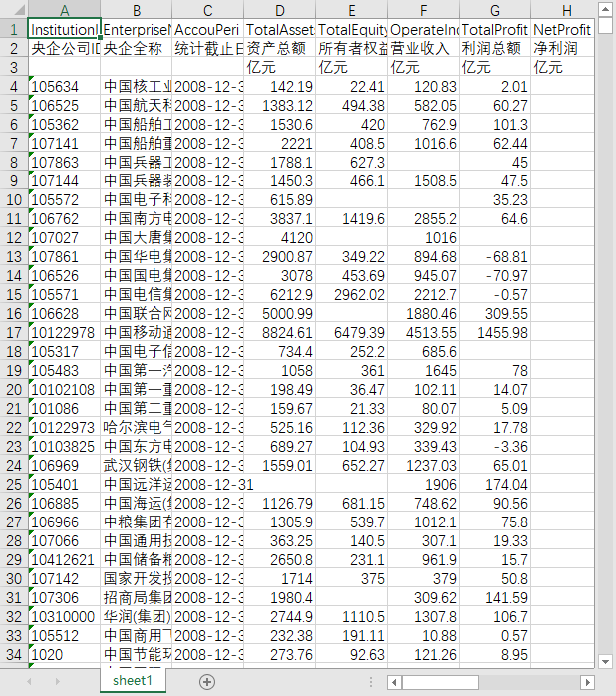Select the TotalAsset header cell
The image size is (616, 696).
[x=280, y=29]
